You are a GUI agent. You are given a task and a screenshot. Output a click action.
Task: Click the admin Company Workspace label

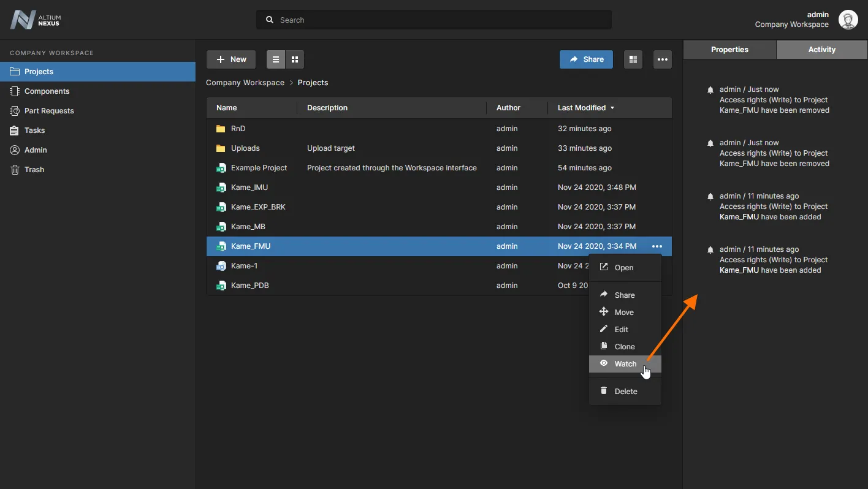791,20
